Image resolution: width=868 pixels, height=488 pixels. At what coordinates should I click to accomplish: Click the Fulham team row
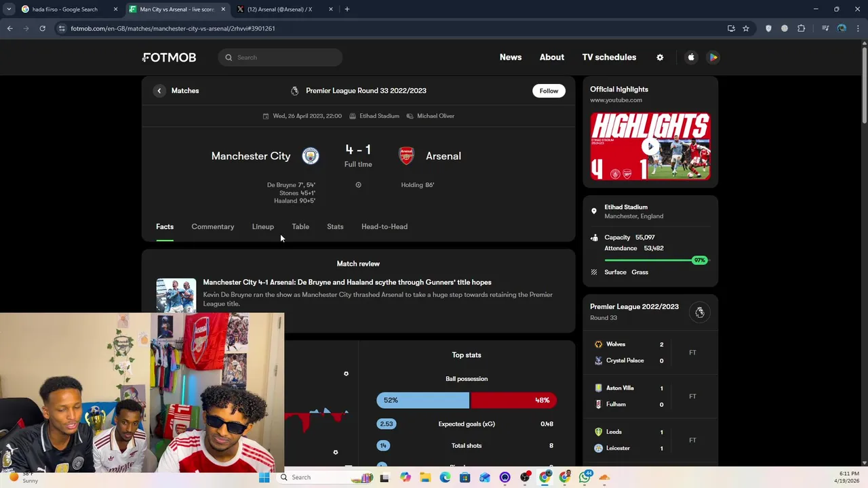(630, 405)
